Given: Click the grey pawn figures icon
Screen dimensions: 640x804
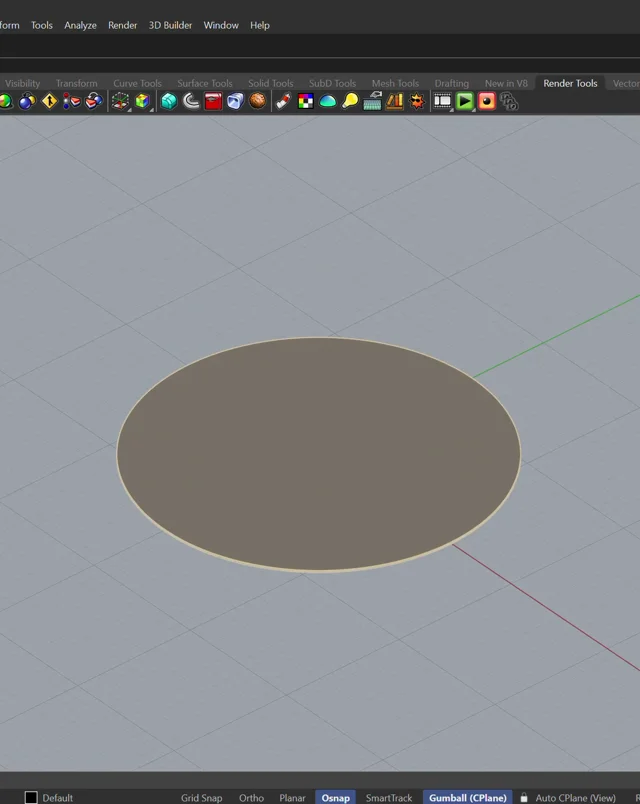Looking at the screenshot, I should [509, 102].
